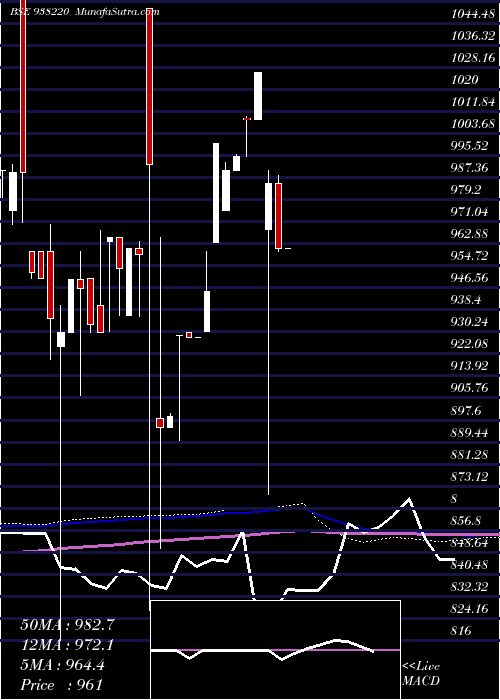Click the 954.72 price label
Image resolution: width=500 pixels, height=700 pixels.
point(470,256)
